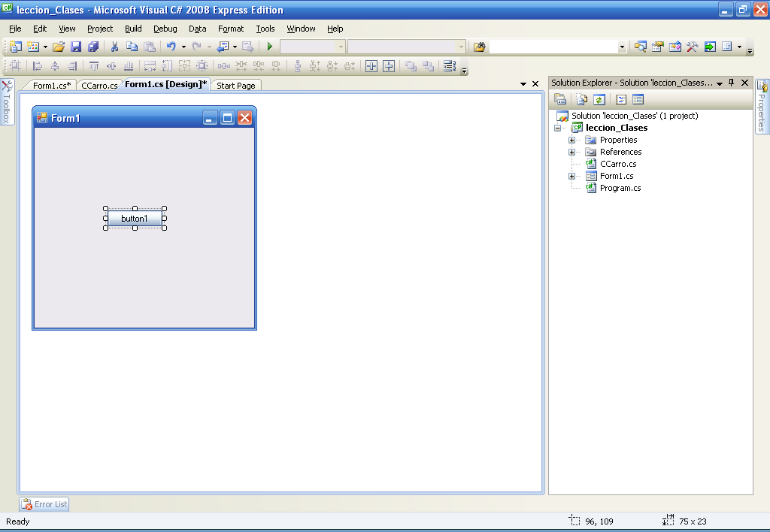Select Program.cs in Solution Explorer
The width and height of the screenshot is (770, 532).
pos(620,188)
